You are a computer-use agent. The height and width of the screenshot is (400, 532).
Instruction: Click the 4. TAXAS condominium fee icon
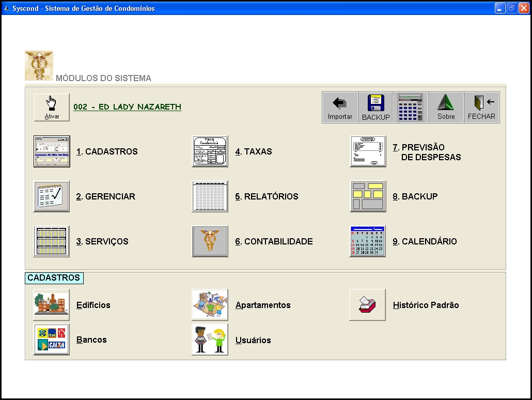click(x=210, y=151)
